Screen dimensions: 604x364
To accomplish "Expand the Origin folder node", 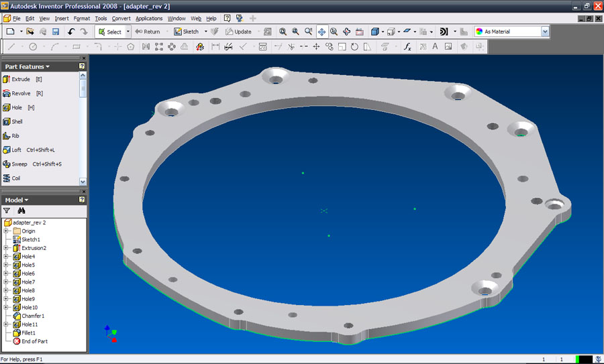I will (x=6, y=231).
